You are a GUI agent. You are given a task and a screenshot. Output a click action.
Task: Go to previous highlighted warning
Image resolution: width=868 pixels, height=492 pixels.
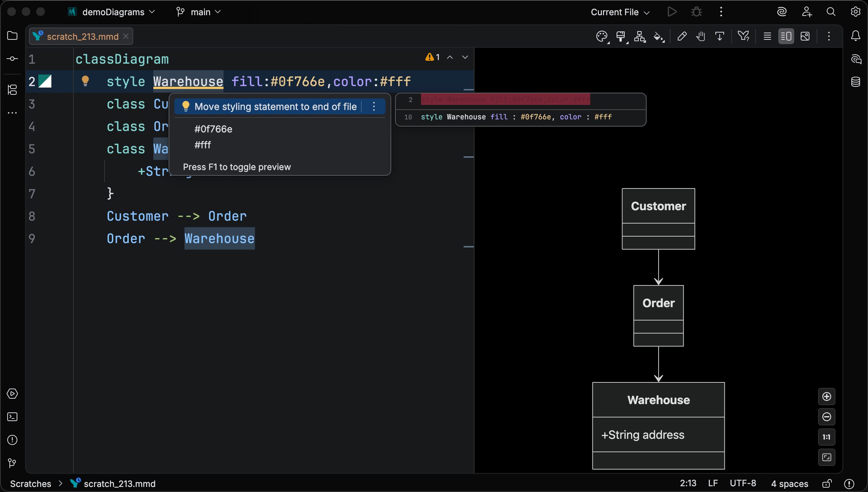(x=450, y=57)
